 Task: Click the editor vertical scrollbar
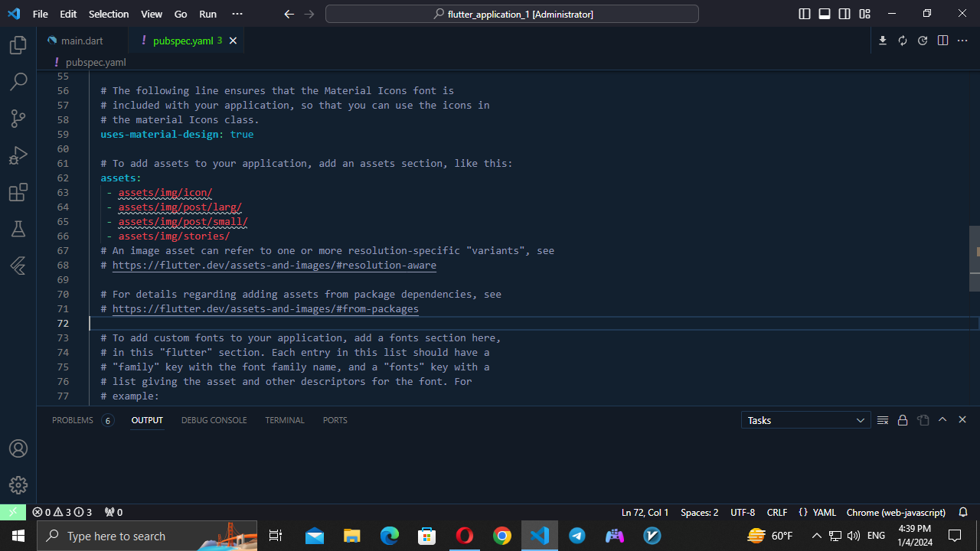(974, 259)
